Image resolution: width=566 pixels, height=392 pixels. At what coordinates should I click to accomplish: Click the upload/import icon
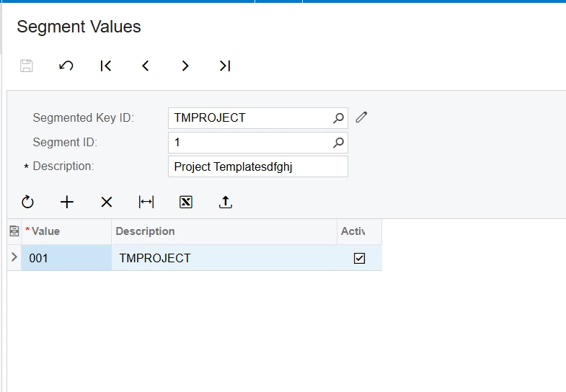tap(226, 202)
